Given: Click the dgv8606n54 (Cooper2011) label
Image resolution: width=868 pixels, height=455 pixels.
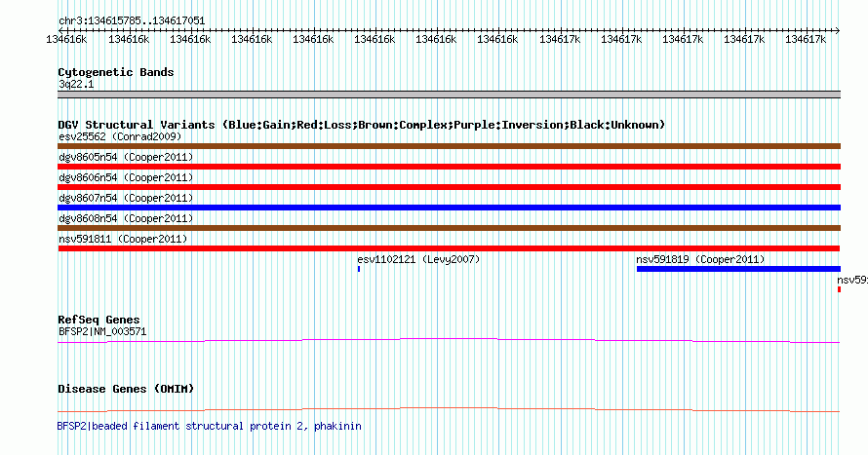Looking at the screenshot, I should click(x=126, y=177).
